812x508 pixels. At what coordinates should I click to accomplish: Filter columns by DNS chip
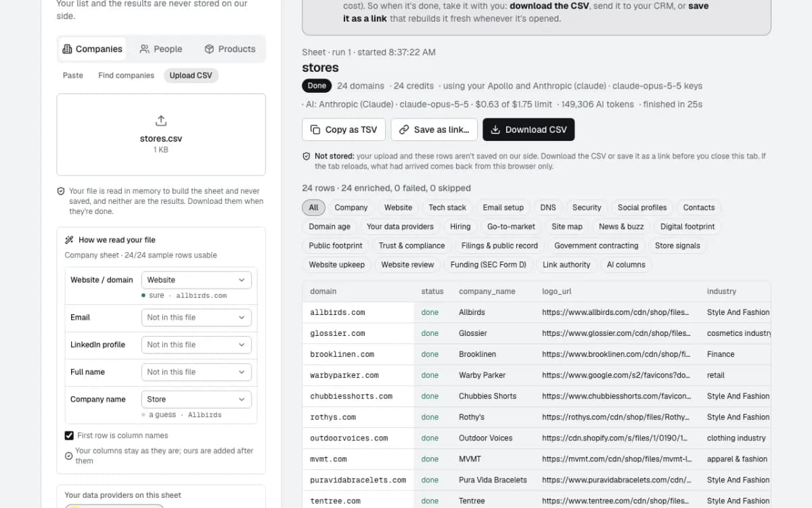tap(548, 208)
